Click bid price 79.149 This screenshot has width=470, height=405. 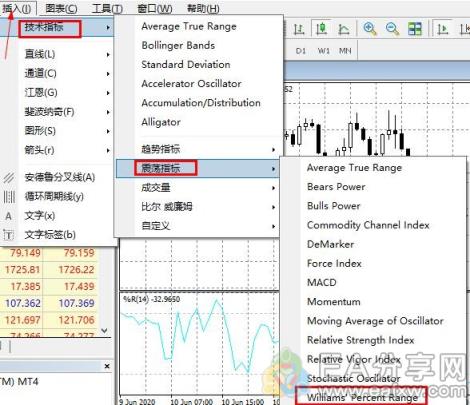[x=25, y=253]
